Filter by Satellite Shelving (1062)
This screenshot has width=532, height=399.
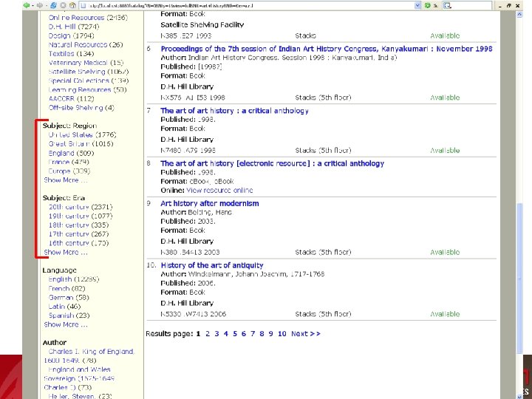coord(88,72)
